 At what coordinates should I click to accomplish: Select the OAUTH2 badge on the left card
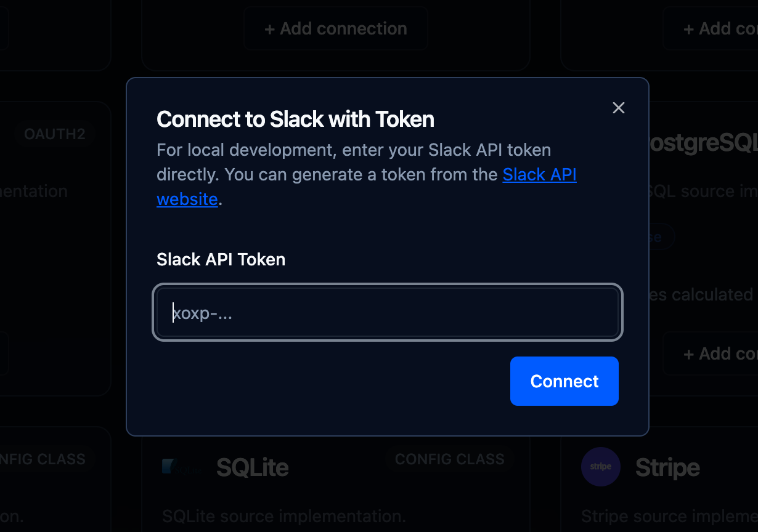point(54,134)
